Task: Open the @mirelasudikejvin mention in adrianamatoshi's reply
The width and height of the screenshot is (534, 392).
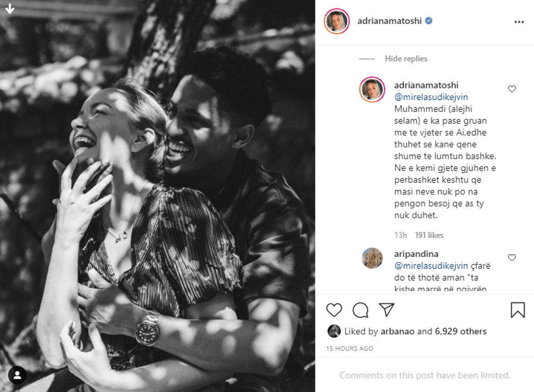Action: tap(431, 97)
